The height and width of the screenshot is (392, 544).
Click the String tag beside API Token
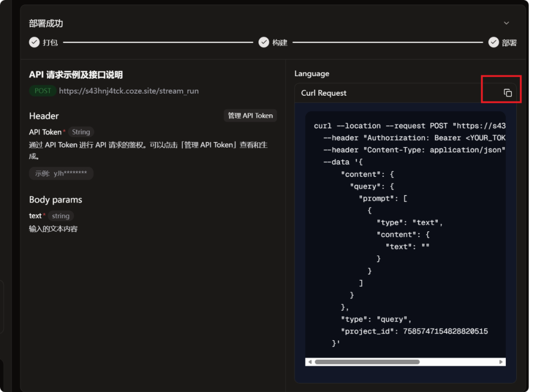tap(81, 132)
